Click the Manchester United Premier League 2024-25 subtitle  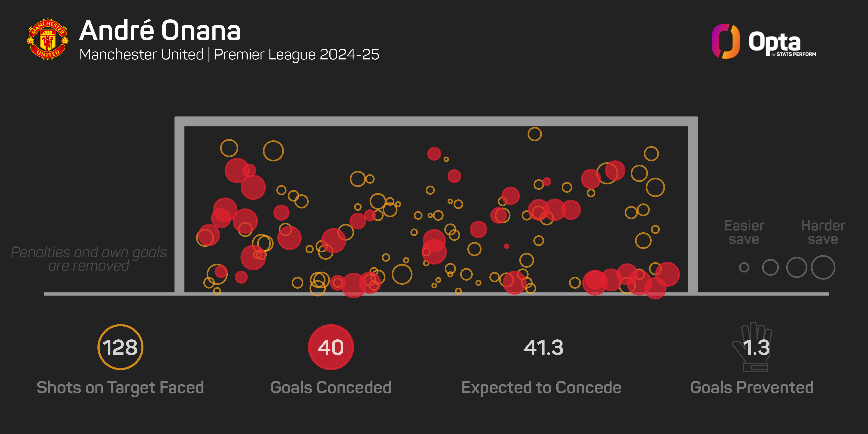pyautogui.click(x=229, y=55)
